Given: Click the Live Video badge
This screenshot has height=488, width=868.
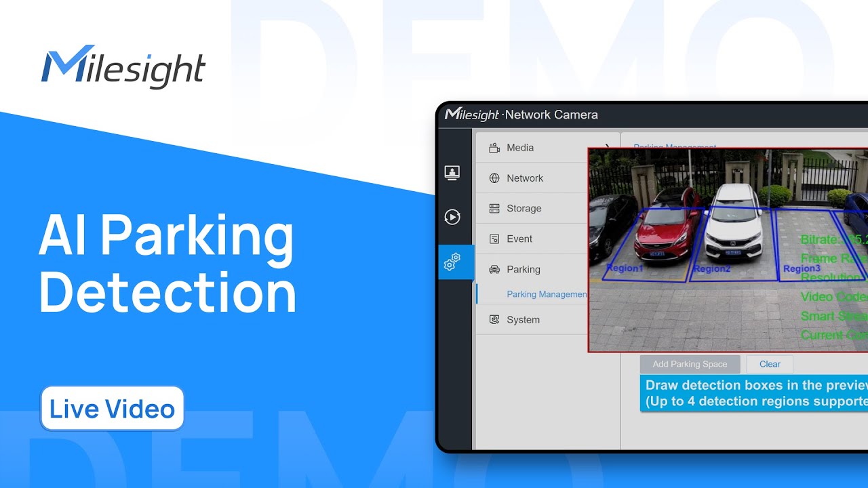Looking at the screenshot, I should click(x=113, y=409).
